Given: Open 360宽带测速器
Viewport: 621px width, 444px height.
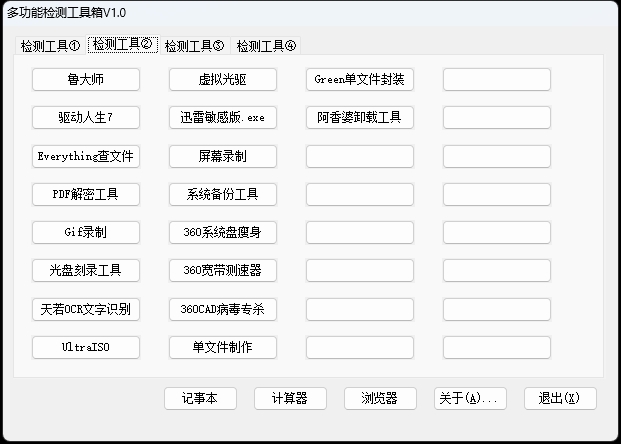Looking at the screenshot, I should (x=223, y=271).
